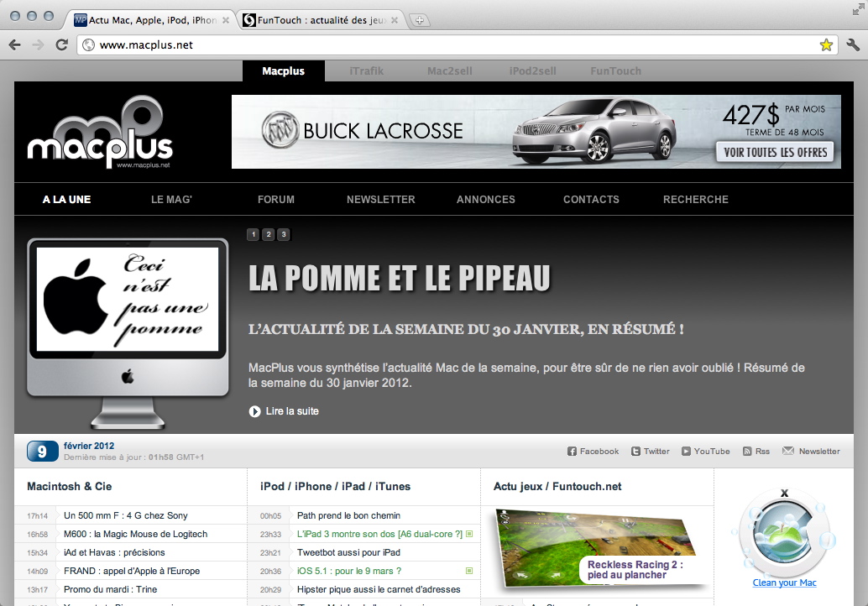Open article M600 : la Magic Mouse de Logitech
Viewport: 868px width, 606px height.
click(x=136, y=534)
